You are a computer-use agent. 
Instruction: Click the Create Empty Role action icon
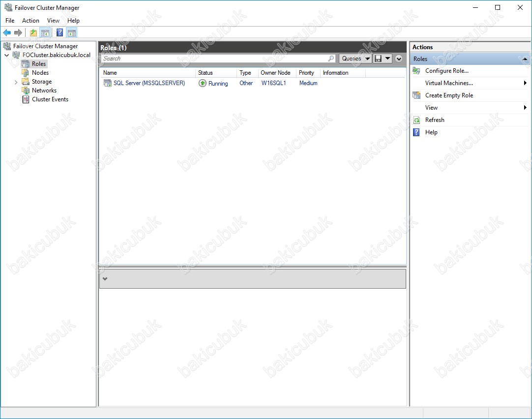click(x=416, y=95)
